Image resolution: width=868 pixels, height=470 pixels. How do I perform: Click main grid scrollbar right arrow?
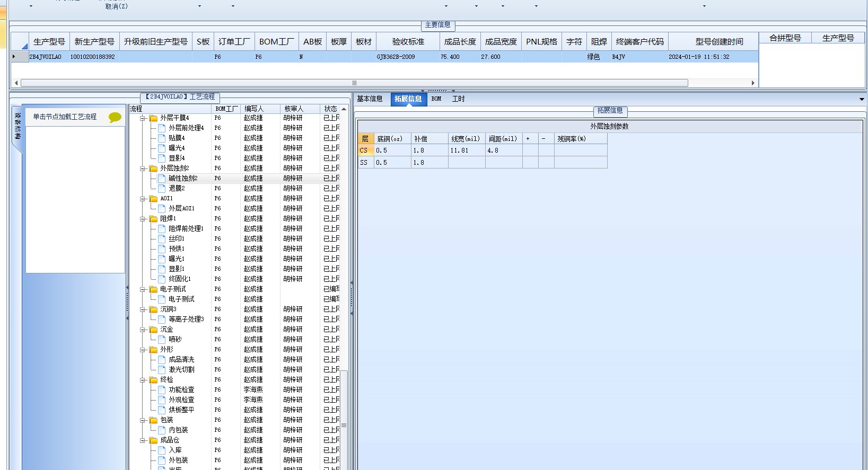[753, 83]
